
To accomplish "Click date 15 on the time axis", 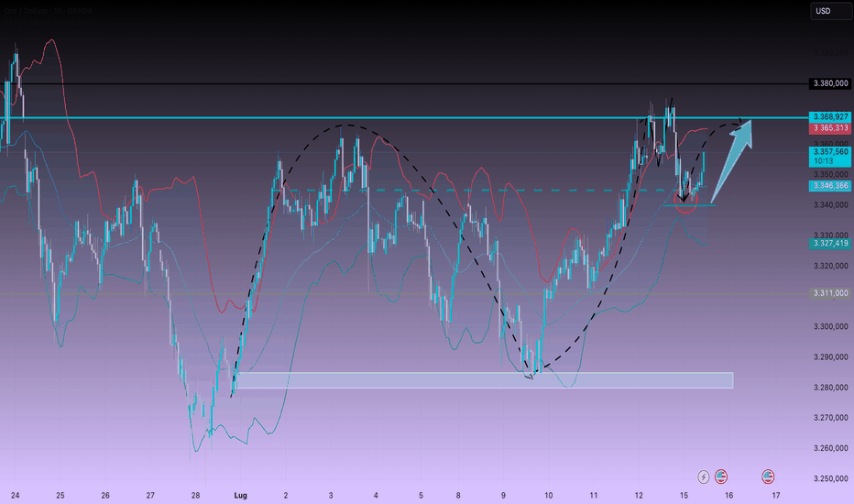I will click(x=684, y=495).
